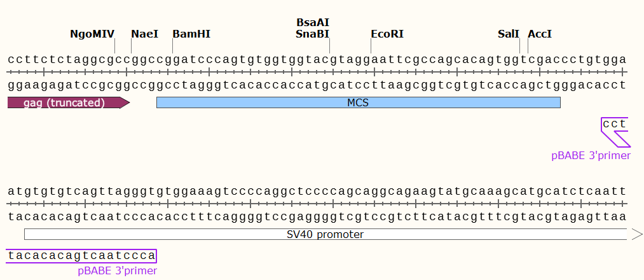Click the top strand sequence starting 'atgtgtgtcag'
The image size is (644, 280).
317,191
